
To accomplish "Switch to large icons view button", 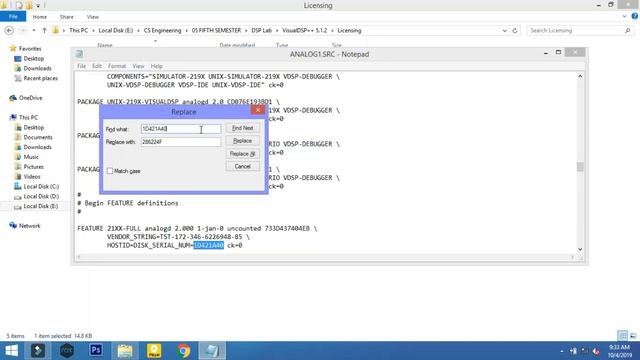I will pos(633,336).
